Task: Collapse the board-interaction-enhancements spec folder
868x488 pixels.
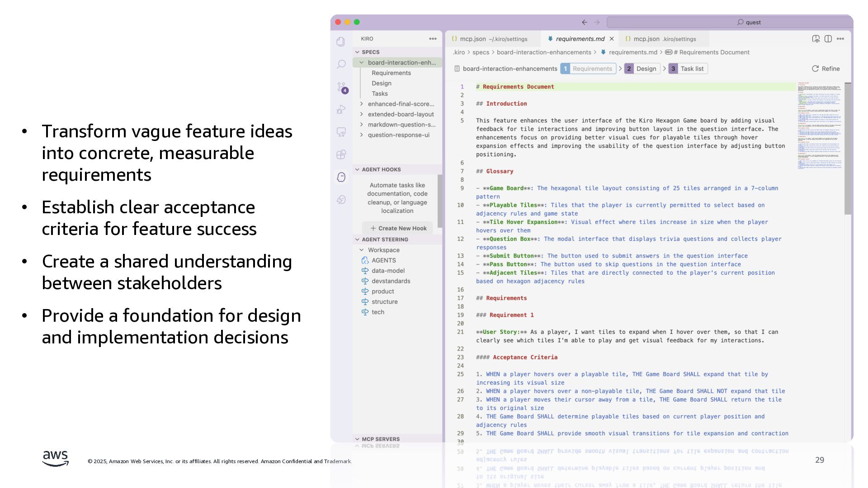Action: click(x=361, y=63)
